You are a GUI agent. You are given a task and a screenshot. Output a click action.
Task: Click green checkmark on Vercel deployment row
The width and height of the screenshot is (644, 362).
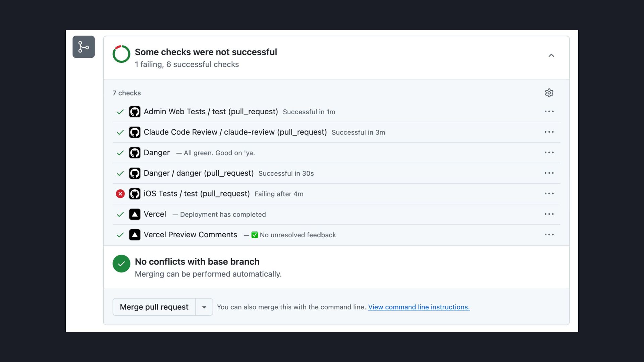[x=120, y=215]
